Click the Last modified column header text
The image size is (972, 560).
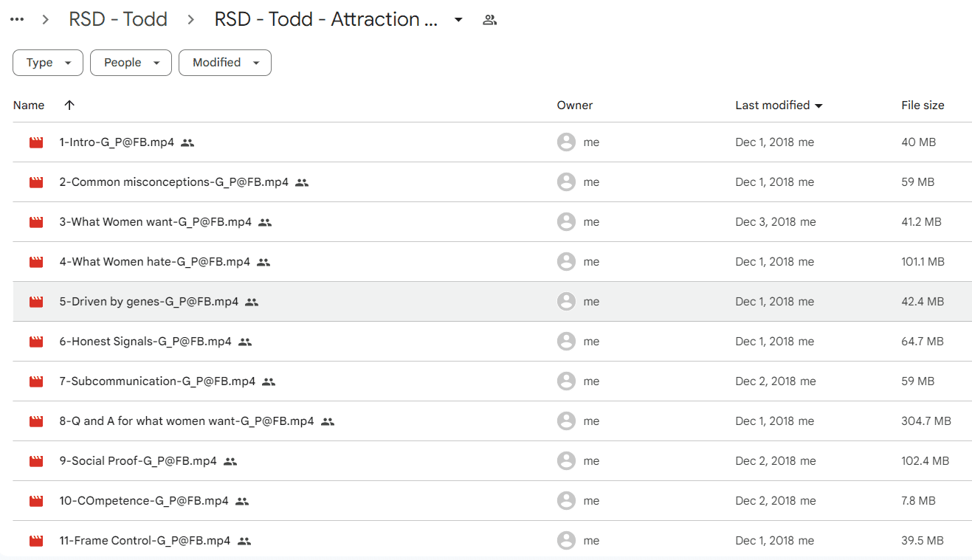coord(773,106)
